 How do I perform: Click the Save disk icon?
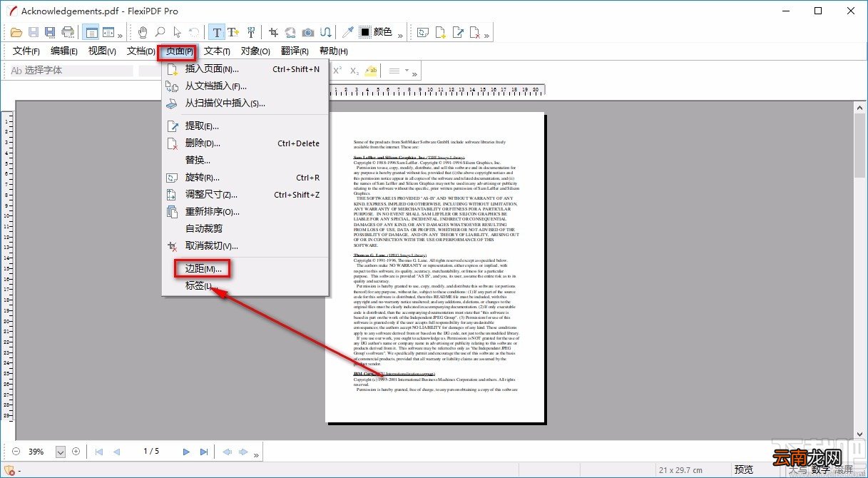pyautogui.click(x=34, y=32)
